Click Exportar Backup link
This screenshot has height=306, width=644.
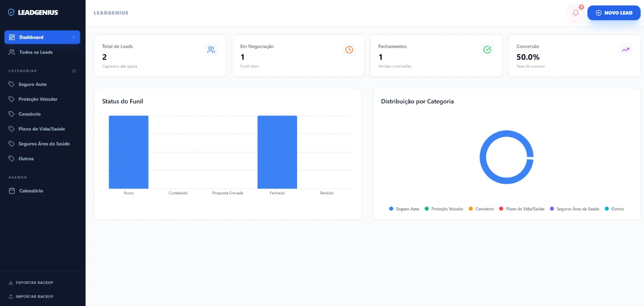click(x=34, y=283)
